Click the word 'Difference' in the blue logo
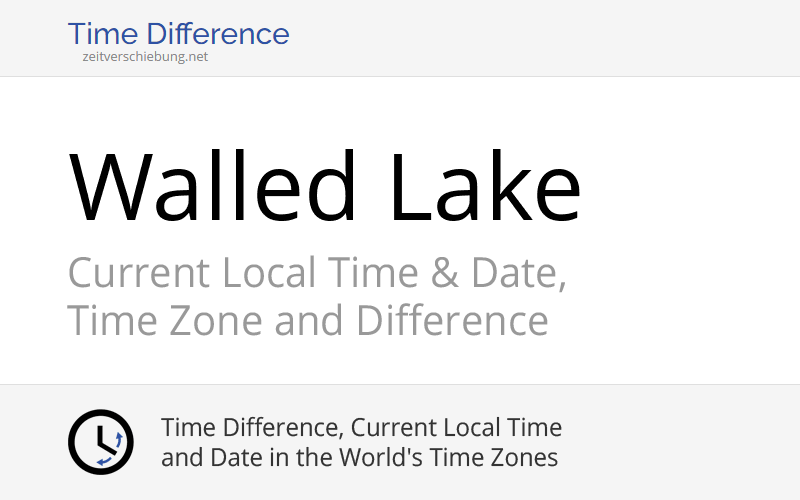 point(218,34)
